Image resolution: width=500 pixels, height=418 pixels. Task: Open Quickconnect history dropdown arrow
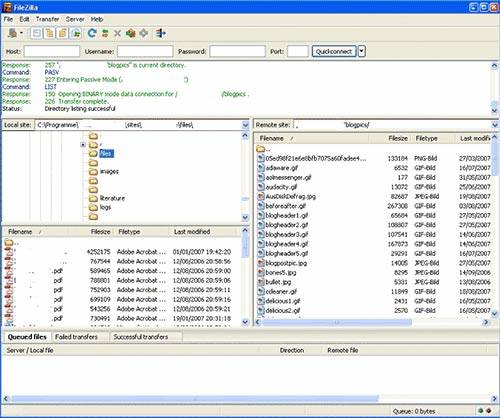tap(362, 51)
